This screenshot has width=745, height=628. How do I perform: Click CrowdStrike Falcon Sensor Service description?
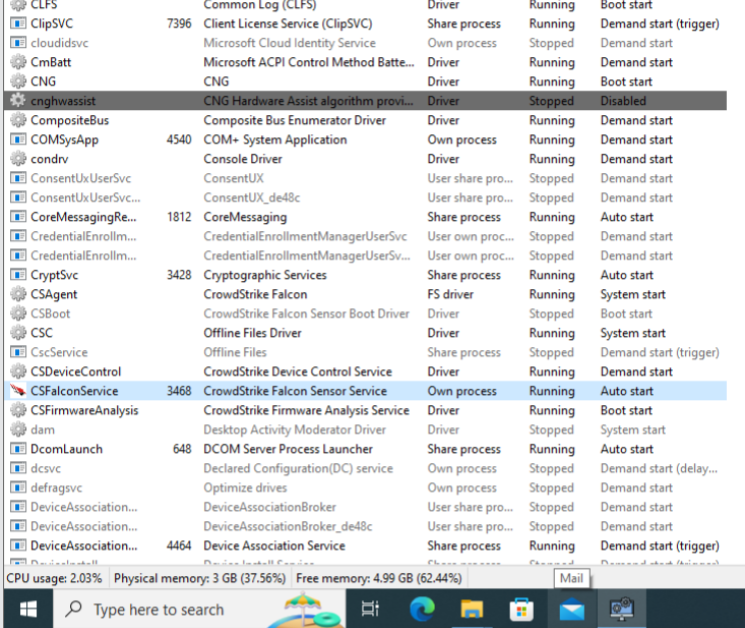tap(295, 391)
